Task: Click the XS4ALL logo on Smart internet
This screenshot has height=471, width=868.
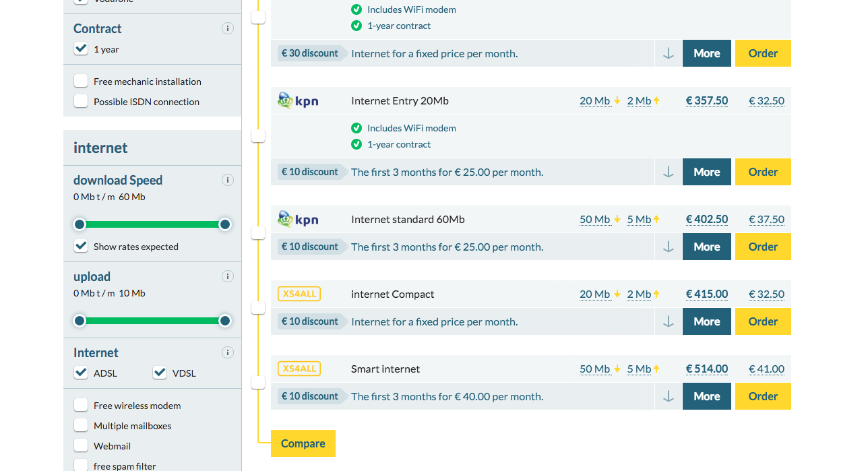Action: pyautogui.click(x=299, y=369)
